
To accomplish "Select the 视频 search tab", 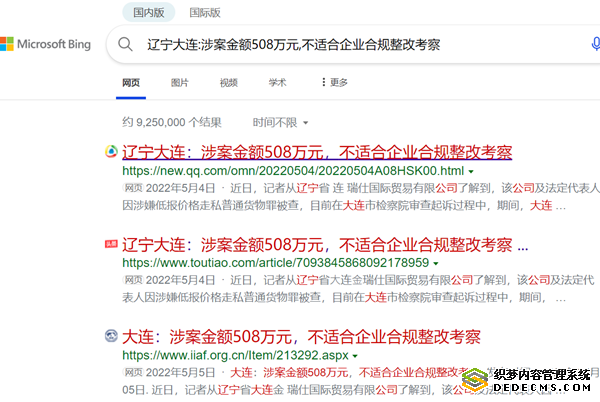I will (228, 82).
